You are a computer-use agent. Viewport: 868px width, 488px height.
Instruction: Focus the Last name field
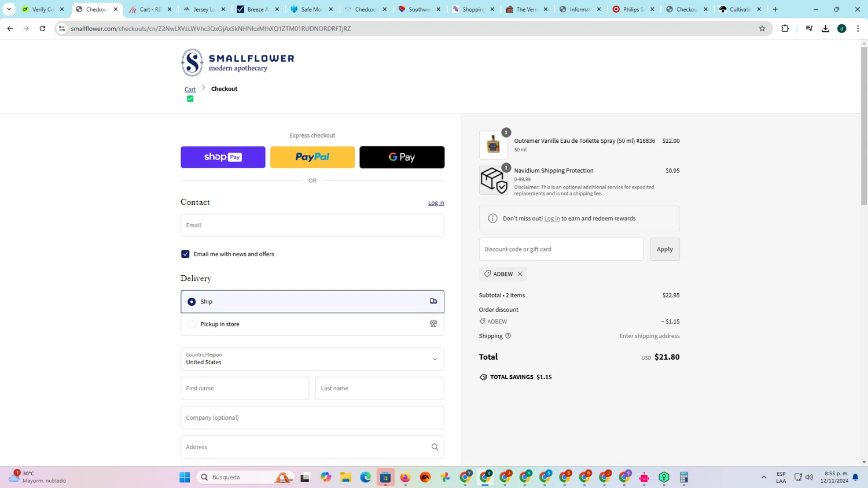380,389
